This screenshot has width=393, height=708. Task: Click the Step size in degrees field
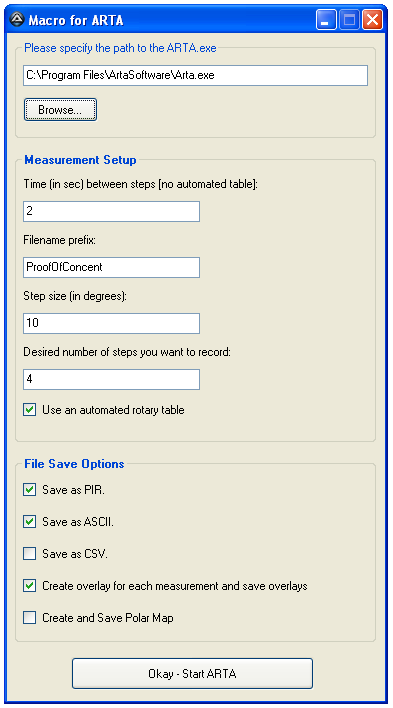pyautogui.click(x=111, y=323)
